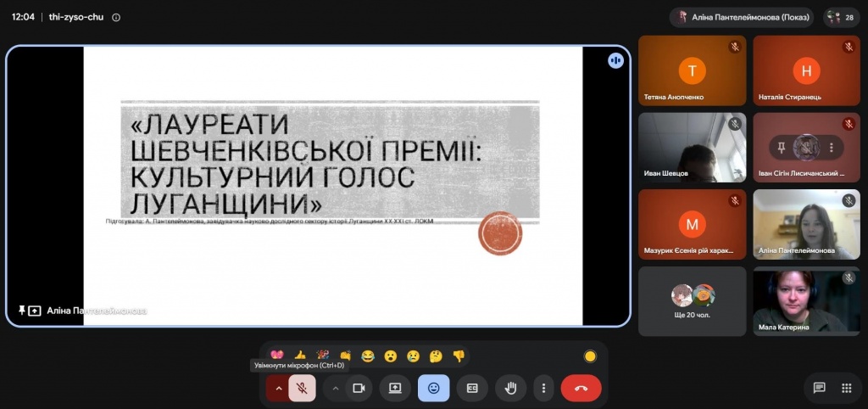Image resolution: width=868 pixels, height=409 pixels.
Task: Send crying face reaction
Action: coord(414,356)
